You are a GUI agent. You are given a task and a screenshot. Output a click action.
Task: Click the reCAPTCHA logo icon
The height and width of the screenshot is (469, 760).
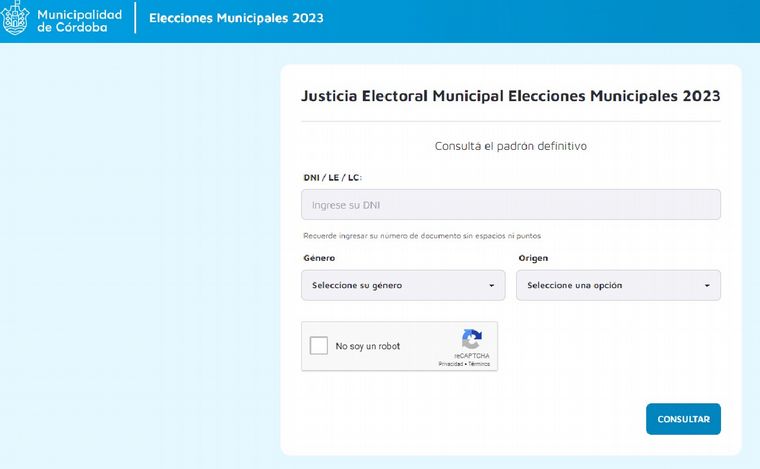tap(472, 339)
